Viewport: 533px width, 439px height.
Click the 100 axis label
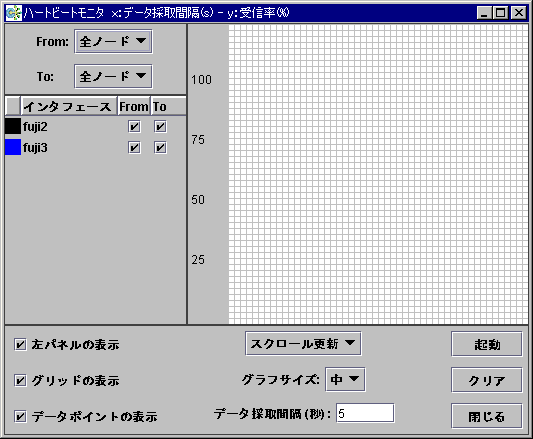coord(201,80)
